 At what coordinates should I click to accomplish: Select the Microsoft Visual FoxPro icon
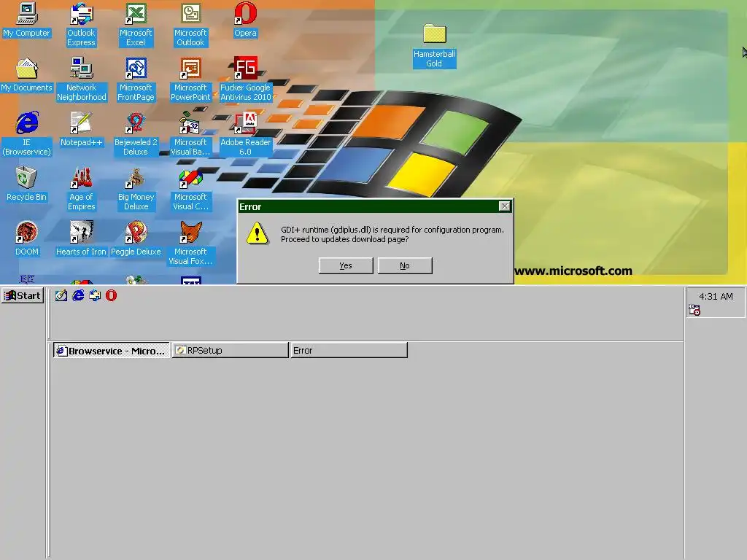[x=190, y=244]
